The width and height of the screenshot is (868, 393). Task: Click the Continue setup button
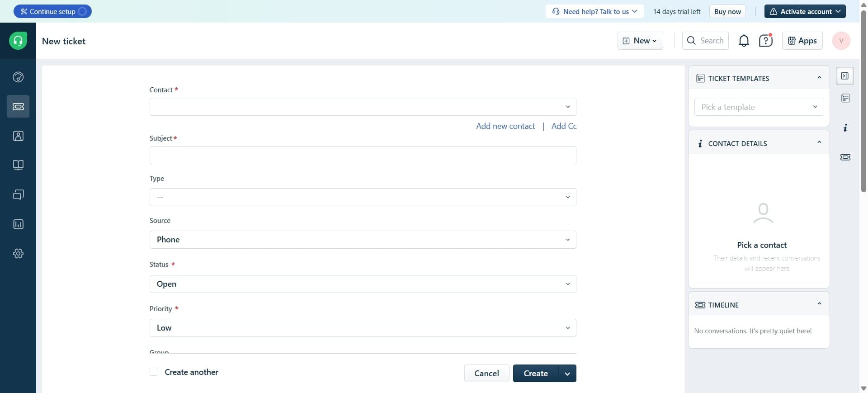coord(52,11)
